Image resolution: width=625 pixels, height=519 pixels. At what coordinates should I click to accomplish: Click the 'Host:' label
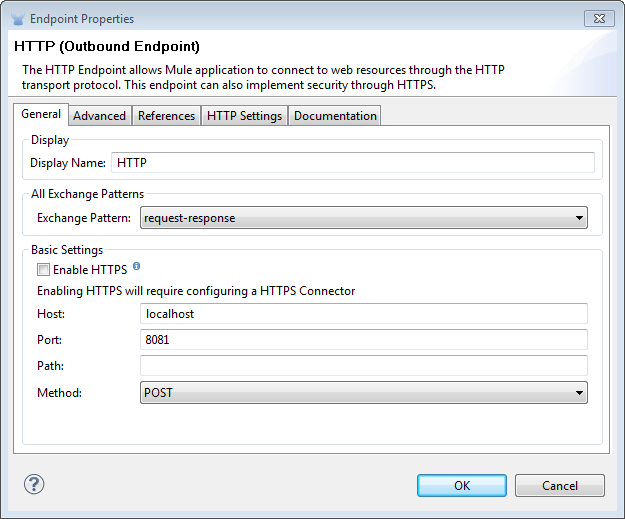[x=51, y=314]
